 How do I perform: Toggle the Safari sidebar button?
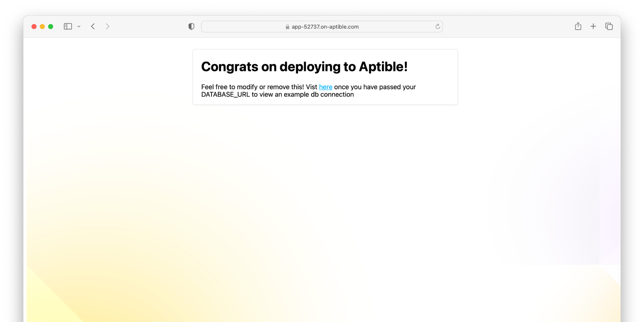coord(68,26)
